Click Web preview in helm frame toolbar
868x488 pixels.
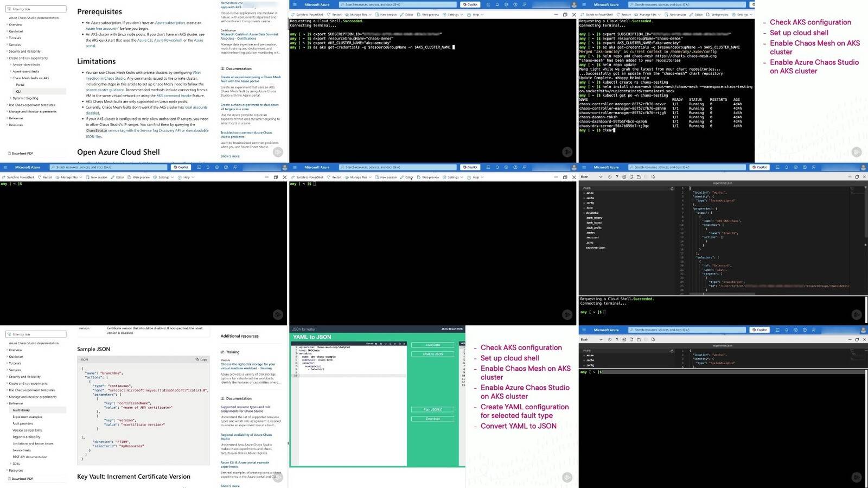click(x=717, y=15)
